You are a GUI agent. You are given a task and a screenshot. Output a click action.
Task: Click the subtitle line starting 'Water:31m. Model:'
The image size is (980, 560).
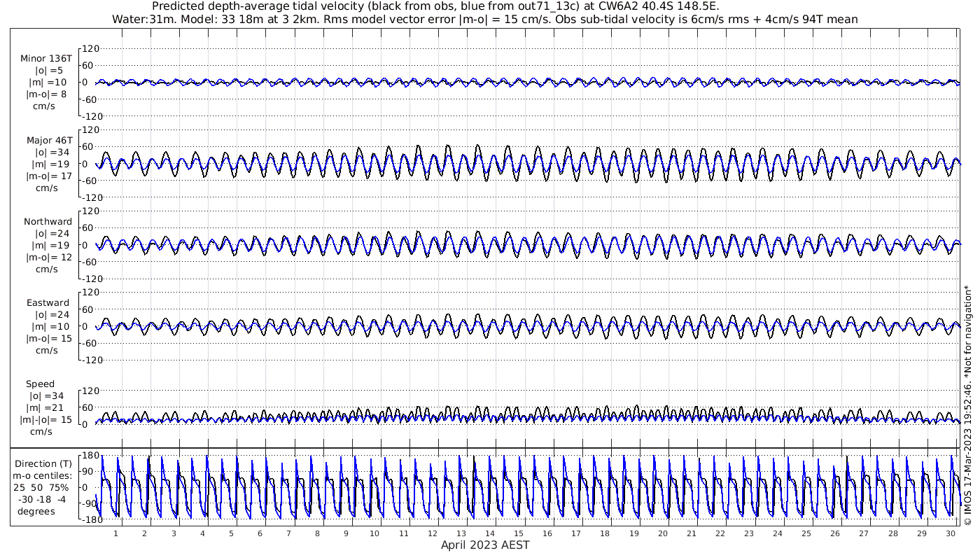point(485,19)
